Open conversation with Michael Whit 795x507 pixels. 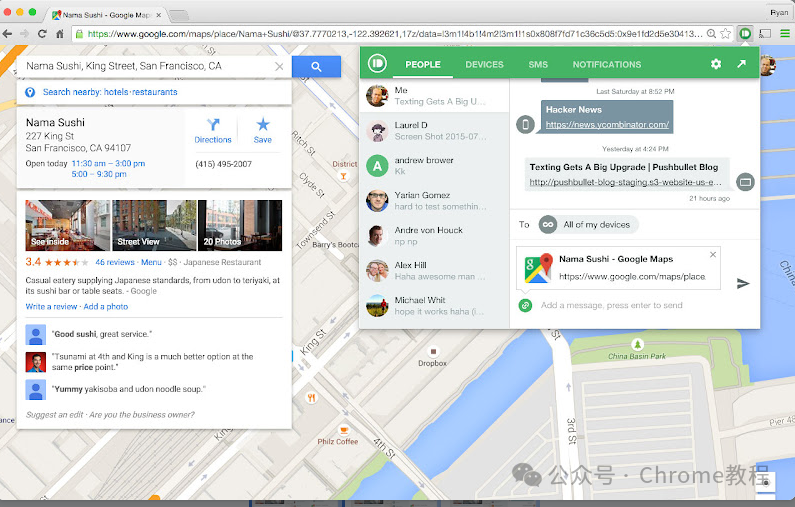coord(435,306)
